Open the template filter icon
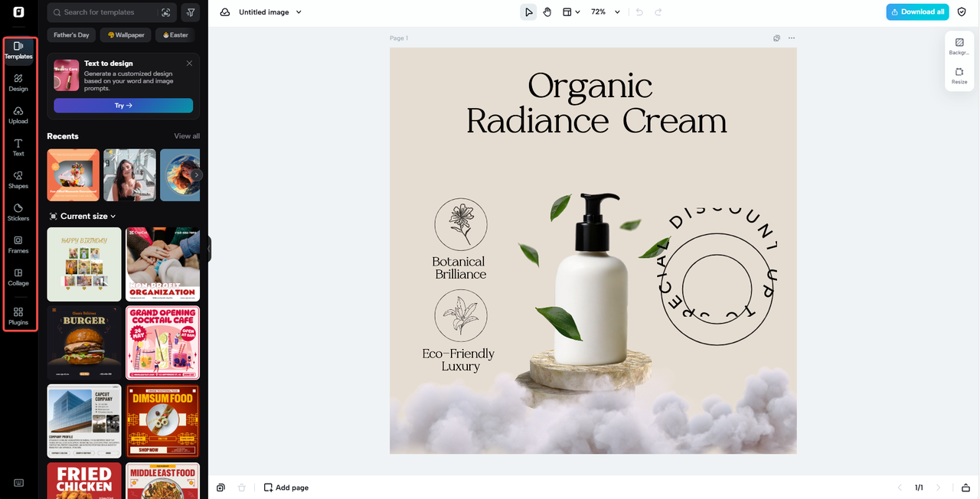 click(191, 12)
